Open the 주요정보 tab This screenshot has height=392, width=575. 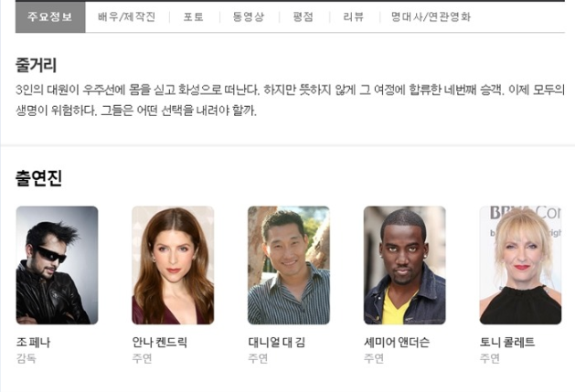point(50,16)
